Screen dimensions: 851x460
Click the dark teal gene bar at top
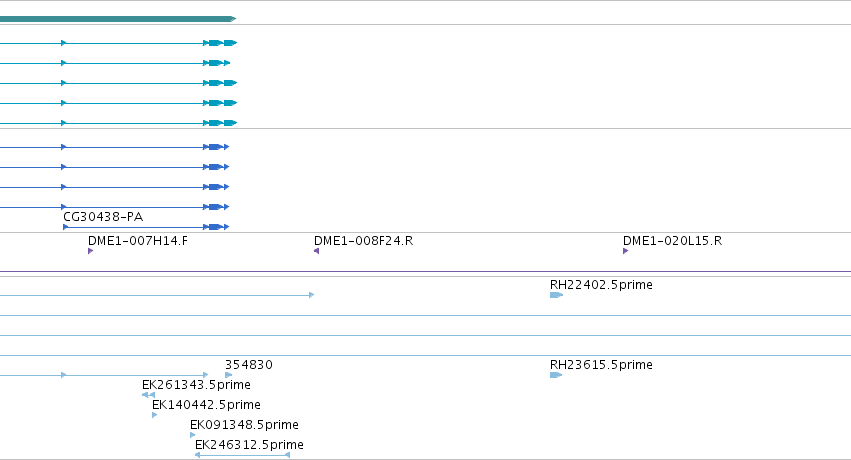point(118,19)
